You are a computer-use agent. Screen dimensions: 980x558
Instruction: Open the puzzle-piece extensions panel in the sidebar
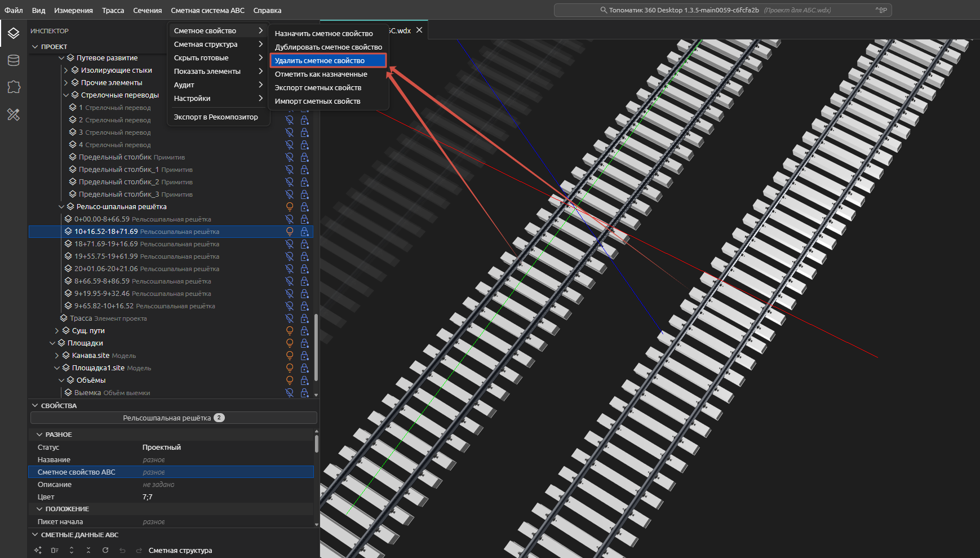point(14,87)
